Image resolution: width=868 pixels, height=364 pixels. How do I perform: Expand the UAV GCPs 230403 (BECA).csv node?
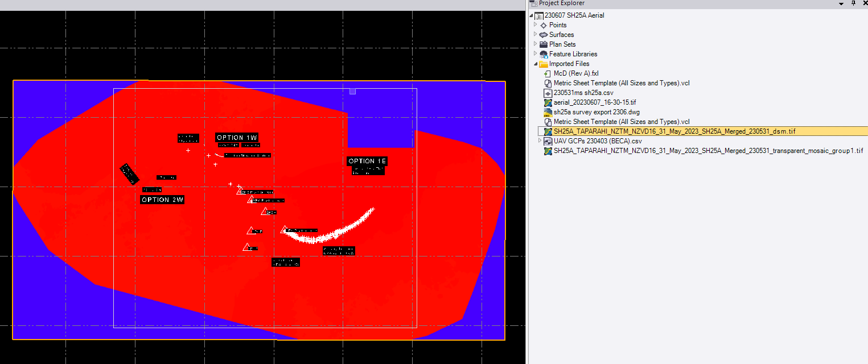click(540, 141)
